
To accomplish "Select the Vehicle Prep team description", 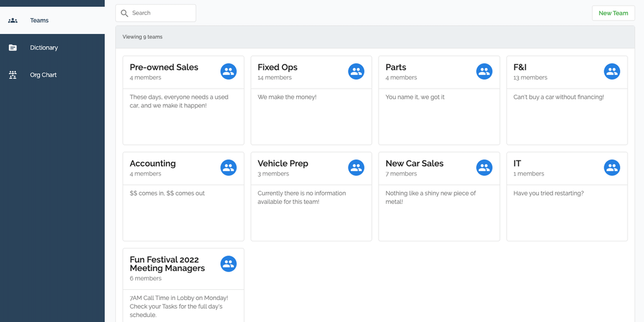I will (301, 197).
